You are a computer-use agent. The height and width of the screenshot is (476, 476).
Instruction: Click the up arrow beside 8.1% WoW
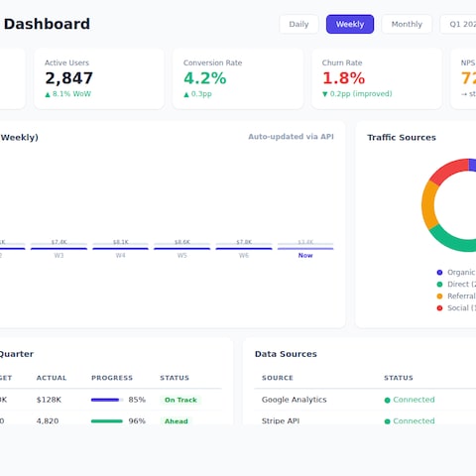tap(48, 94)
